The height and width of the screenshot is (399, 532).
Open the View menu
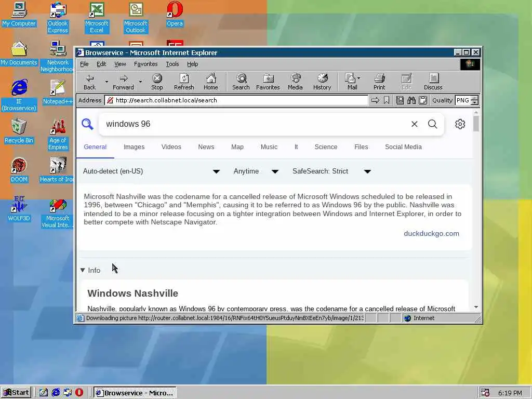[120, 64]
